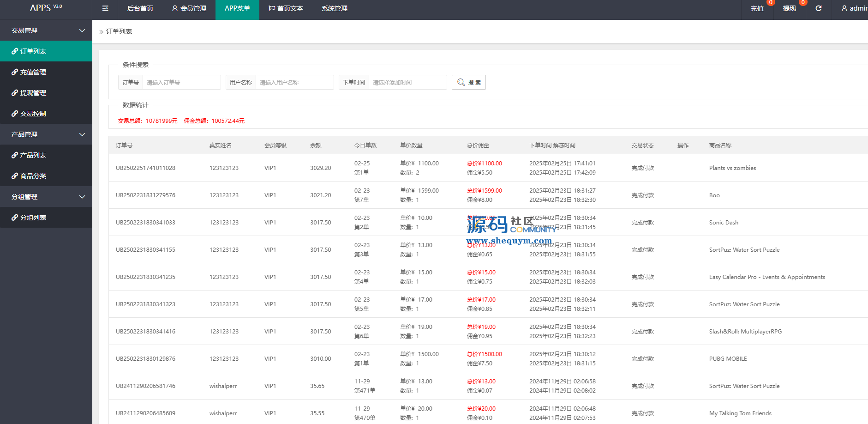Click the 订单号 column header
Image resolution: width=868 pixels, height=424 pixels.
pos(124,145)
